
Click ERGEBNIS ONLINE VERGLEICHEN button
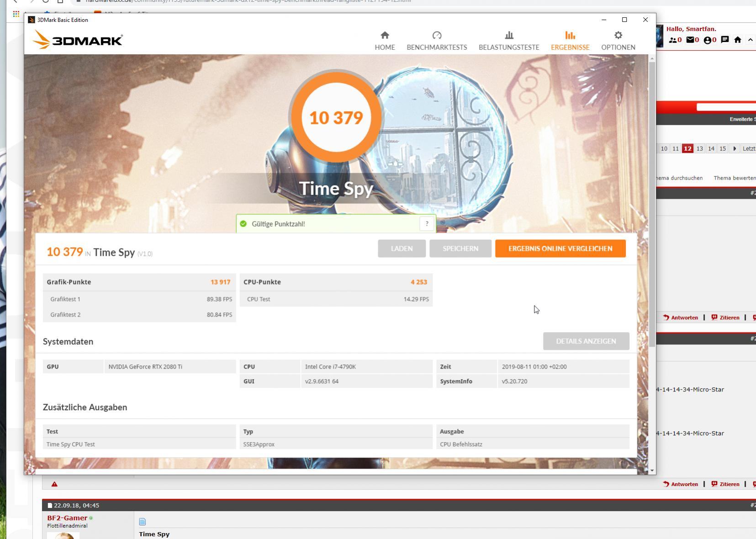click(560, 248)
